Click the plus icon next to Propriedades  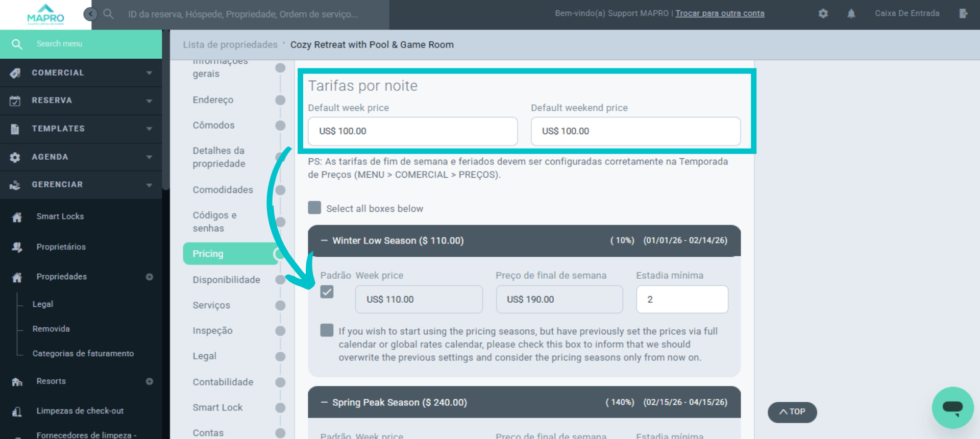tap(150, 277)
